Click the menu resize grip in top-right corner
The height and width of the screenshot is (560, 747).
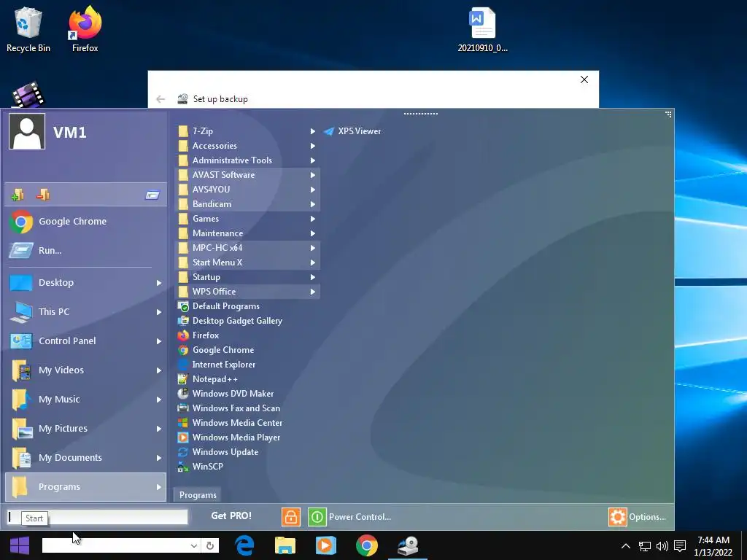pos(668,114)
